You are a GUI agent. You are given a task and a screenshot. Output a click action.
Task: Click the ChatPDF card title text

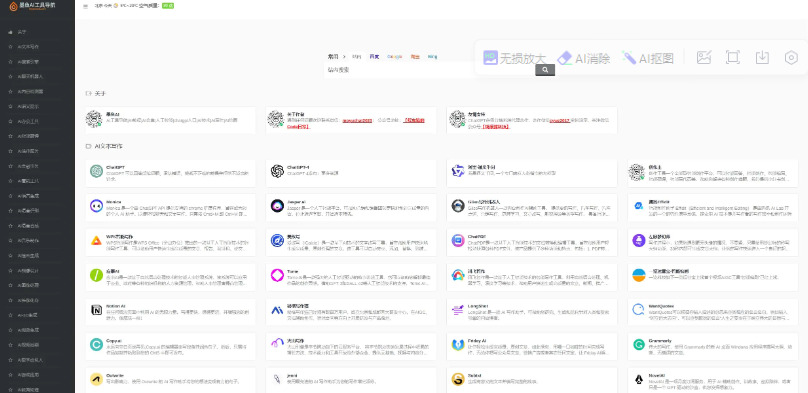[476, 237]
